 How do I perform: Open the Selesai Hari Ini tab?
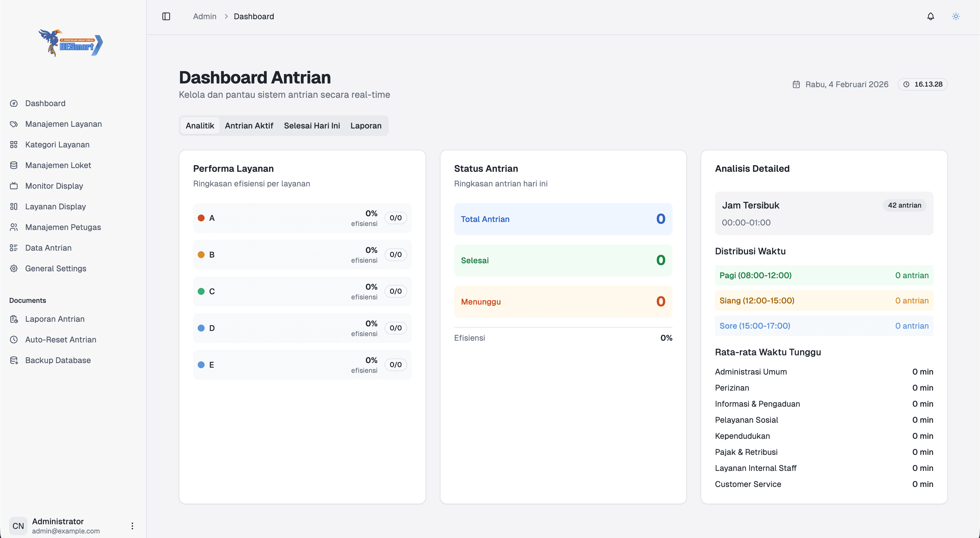[x=311, y=126]
